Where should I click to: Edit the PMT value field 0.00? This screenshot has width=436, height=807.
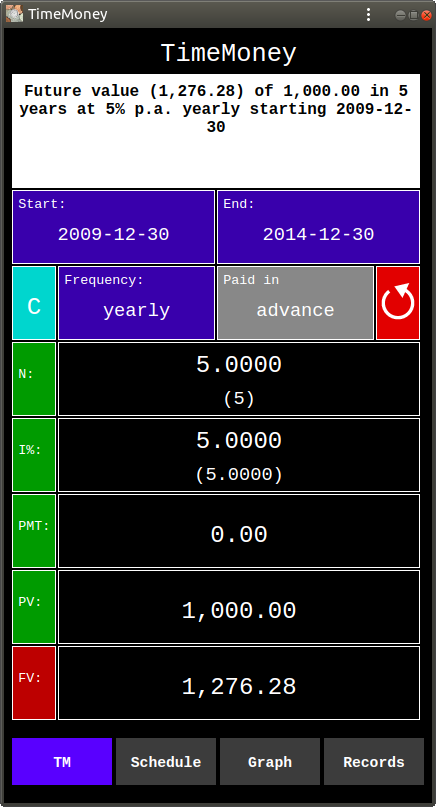[239, 531]
